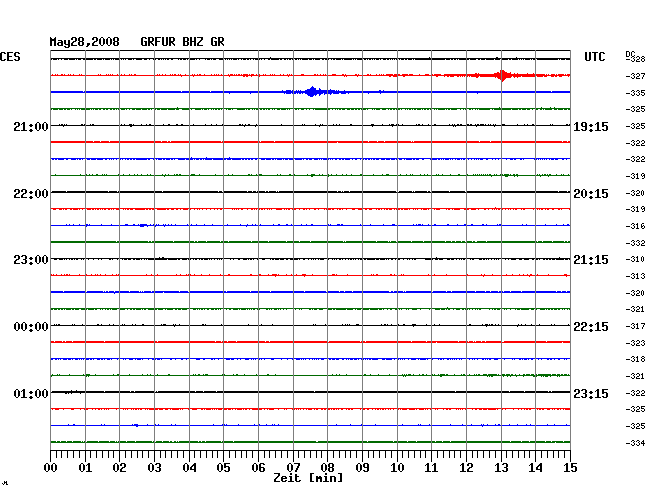This screenshot has width=650, height=494.
Task: Click minute 03 on the time axis
Action: pos(154,468)
